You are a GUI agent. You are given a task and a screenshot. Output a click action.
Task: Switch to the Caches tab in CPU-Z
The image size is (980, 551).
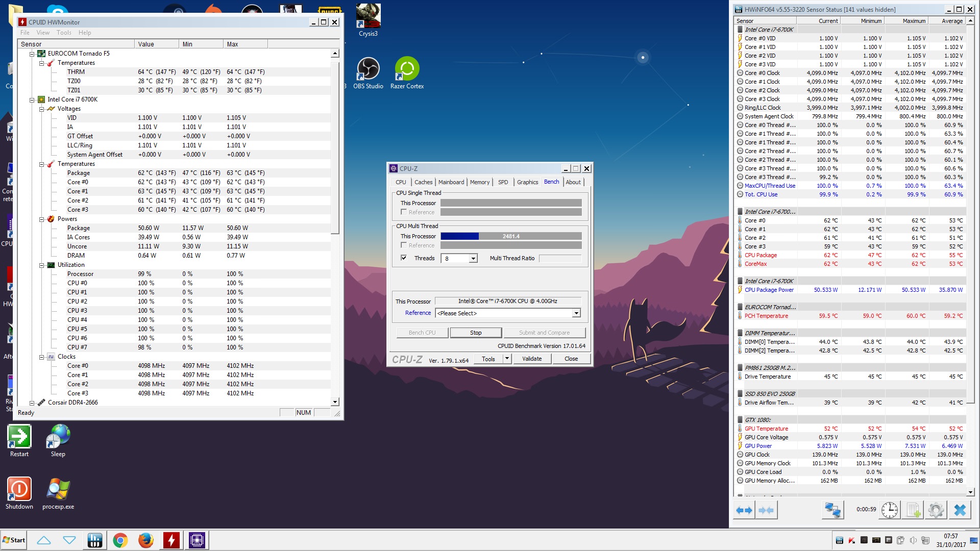[423, 182]
